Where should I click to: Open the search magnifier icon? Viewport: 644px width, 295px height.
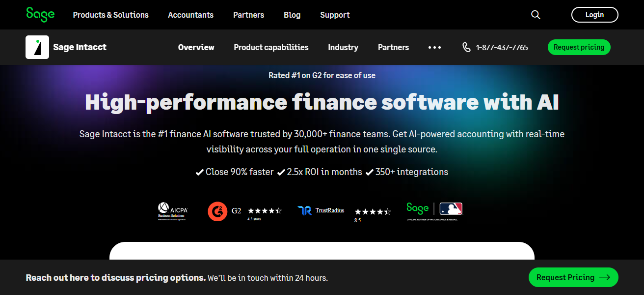[x=535, y=15]
